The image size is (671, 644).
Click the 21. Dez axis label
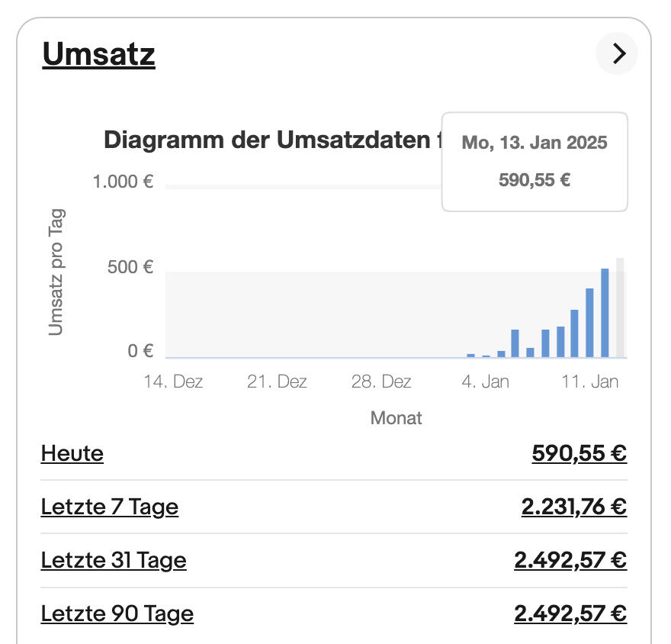pyautogui.click(x=277, y=382)
